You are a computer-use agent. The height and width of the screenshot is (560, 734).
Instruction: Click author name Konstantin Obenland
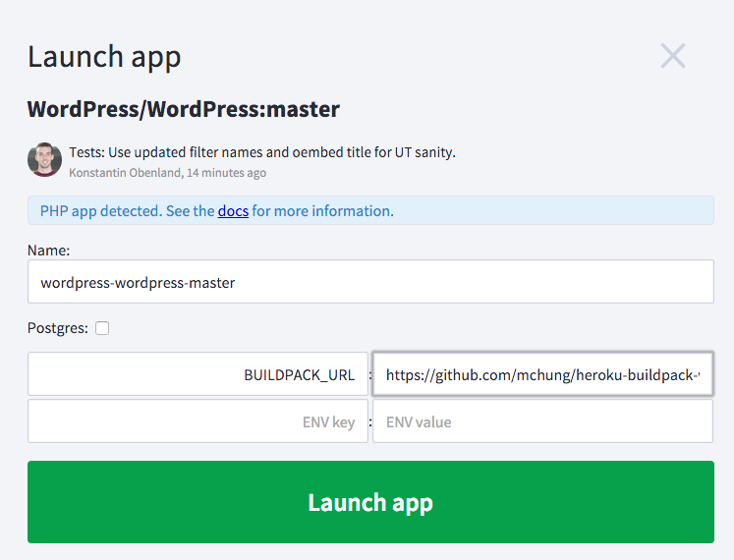126,173
